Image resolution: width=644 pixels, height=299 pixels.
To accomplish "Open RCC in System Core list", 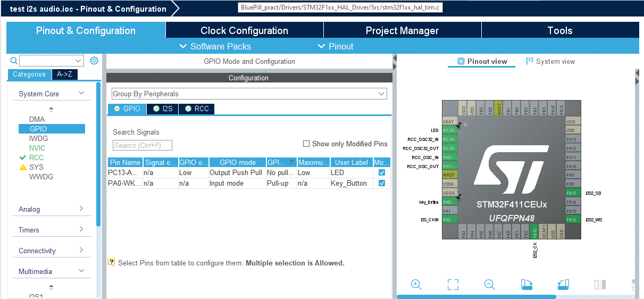I will (x=36, y=157).
